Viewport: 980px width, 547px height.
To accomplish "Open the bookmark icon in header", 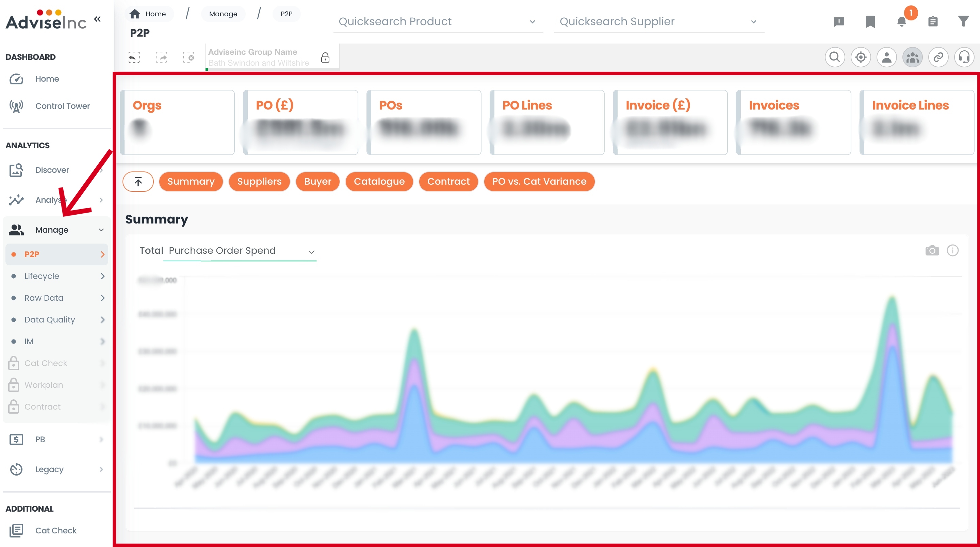I will [x=870, y=22].
